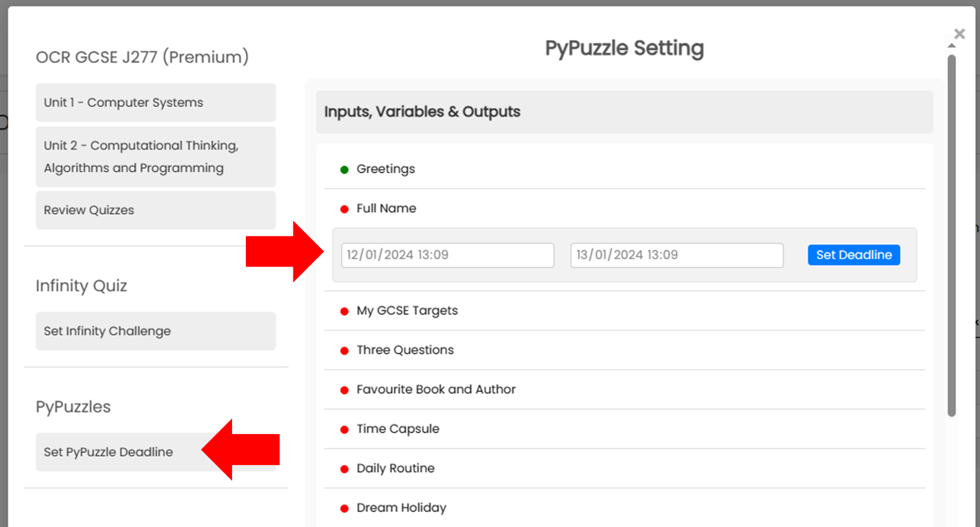
Task: Select the Dream Holiday puzzle
Action: (x=401, y=508)
